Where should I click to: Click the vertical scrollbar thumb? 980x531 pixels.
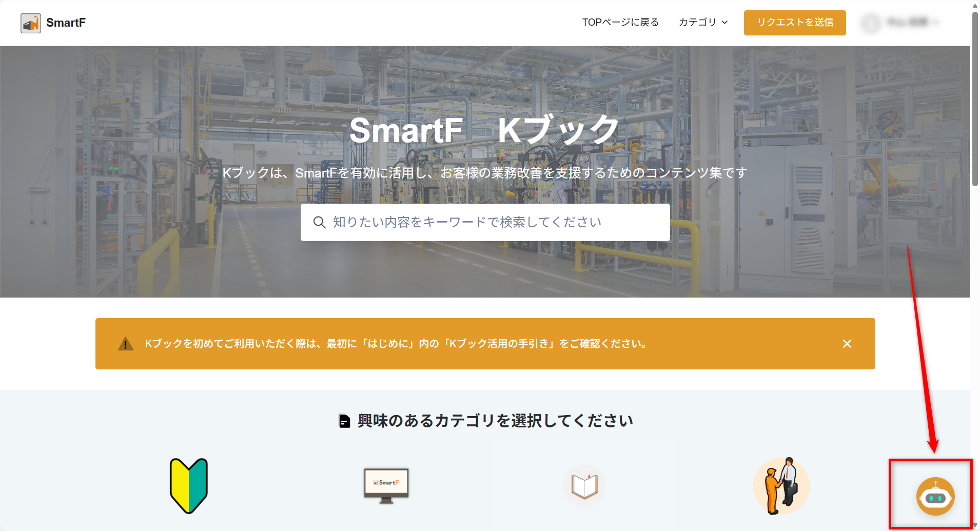[x=975, y=97]
